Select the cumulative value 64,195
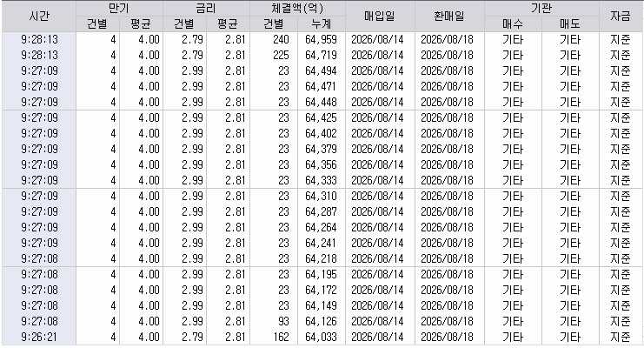Screen dimensions: 644x348 click(321, 274)
